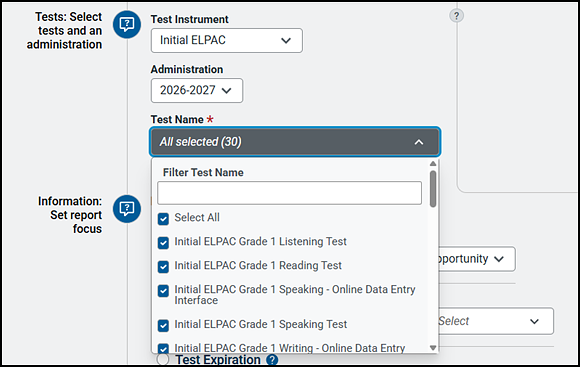Select the Test Expiration radio button
Screen dimensions: 580x367
[162, 359]
